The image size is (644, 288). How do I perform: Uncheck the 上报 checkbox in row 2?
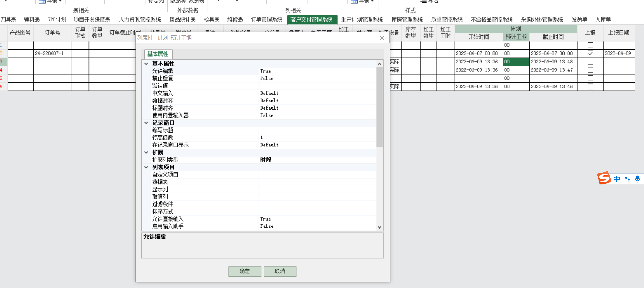pyautogui.click(x=590, y=54)
